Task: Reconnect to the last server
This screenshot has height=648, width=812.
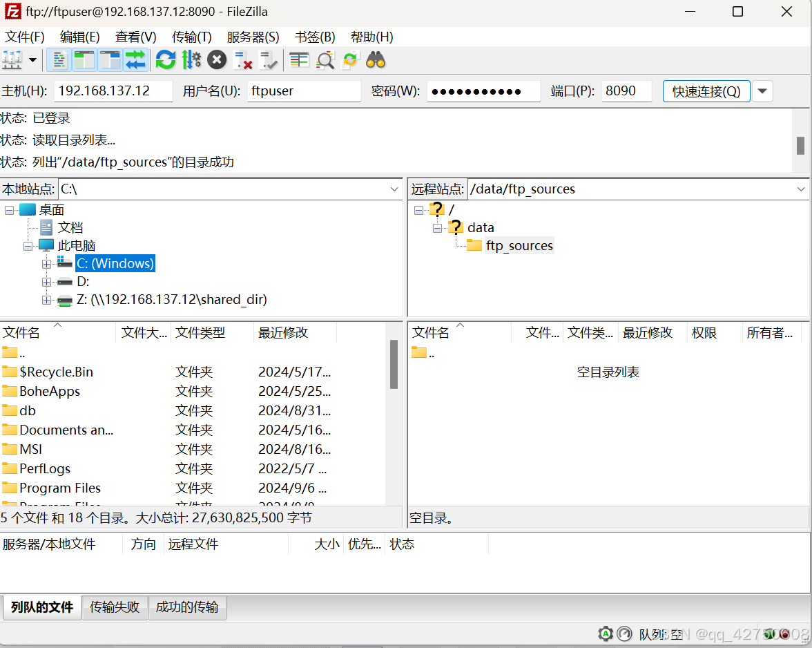Action: coord(268,60)
